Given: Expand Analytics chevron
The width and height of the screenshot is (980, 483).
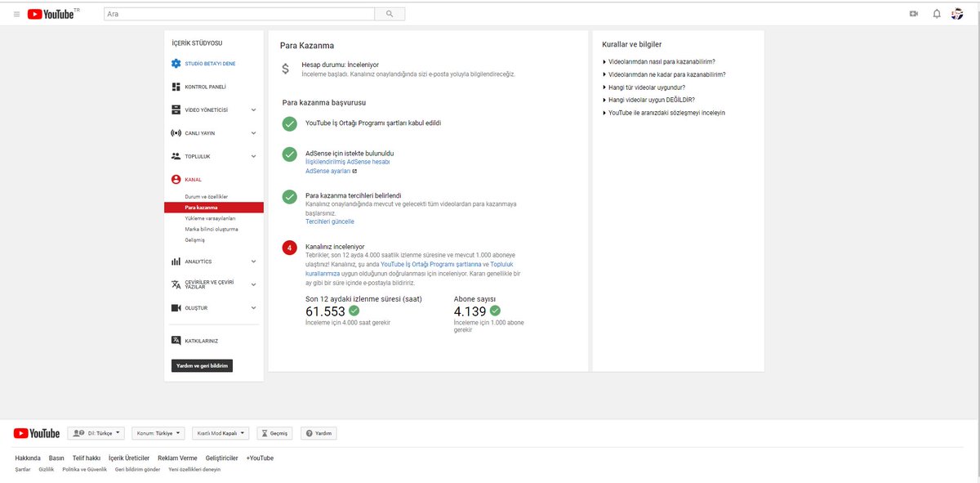Looking at the screenshot, I should (254, 262).
